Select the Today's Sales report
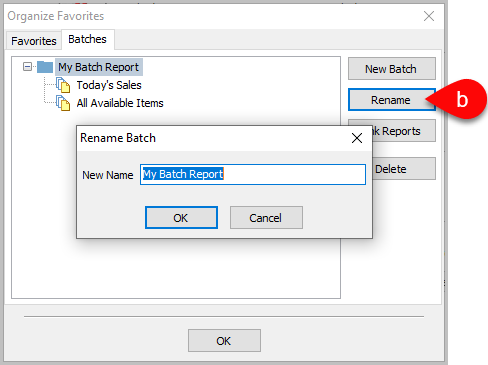This screenshot has width=488, height=365. pos(109,85)
